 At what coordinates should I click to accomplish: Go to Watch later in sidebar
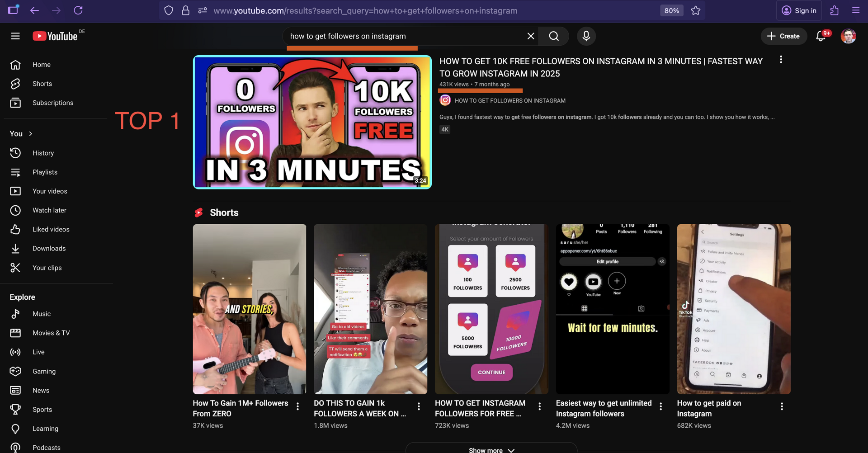(x=49, y=210)
